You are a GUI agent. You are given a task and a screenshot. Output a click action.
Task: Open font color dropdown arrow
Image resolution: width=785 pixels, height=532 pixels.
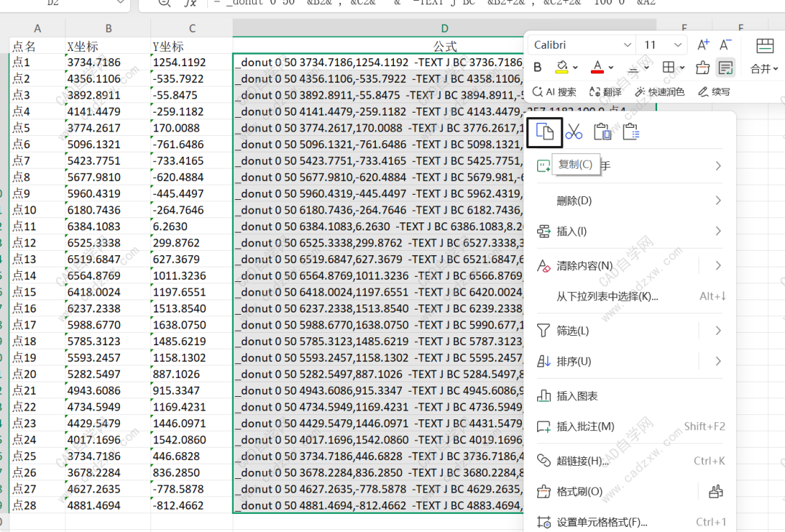point(611,68)
